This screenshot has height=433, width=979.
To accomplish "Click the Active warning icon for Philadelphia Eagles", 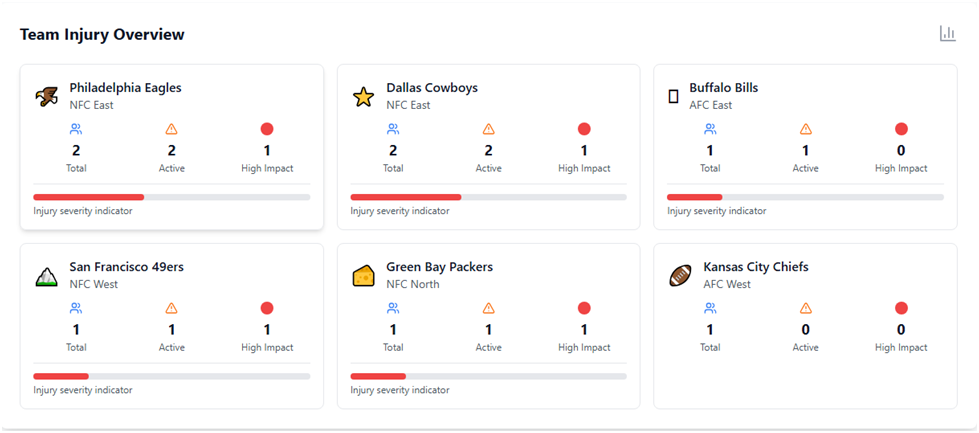I will [x=172, y=129].
